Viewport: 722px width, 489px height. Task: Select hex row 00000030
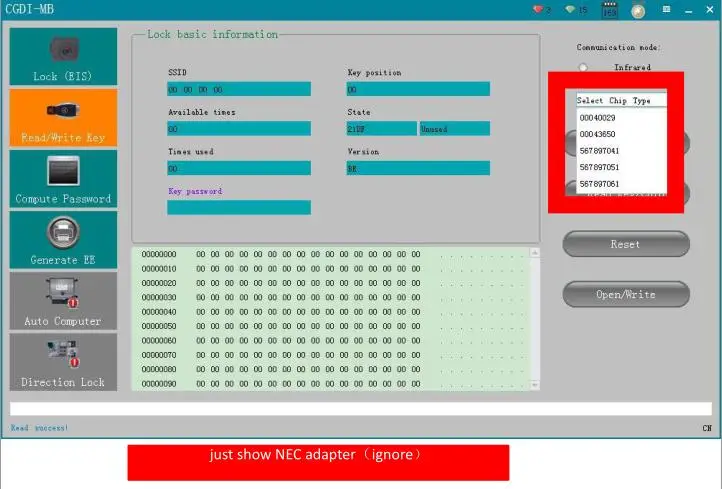332,297
